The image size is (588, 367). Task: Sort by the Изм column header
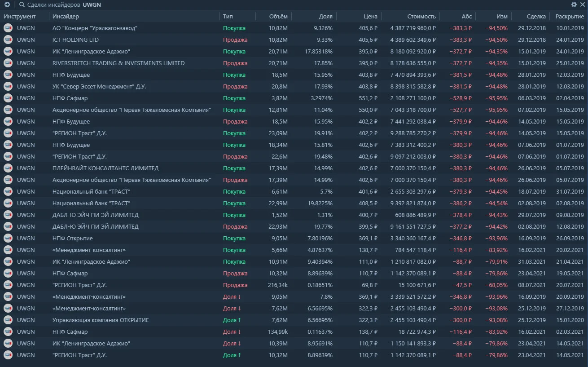pyautogui.click(x=502, y=17)
